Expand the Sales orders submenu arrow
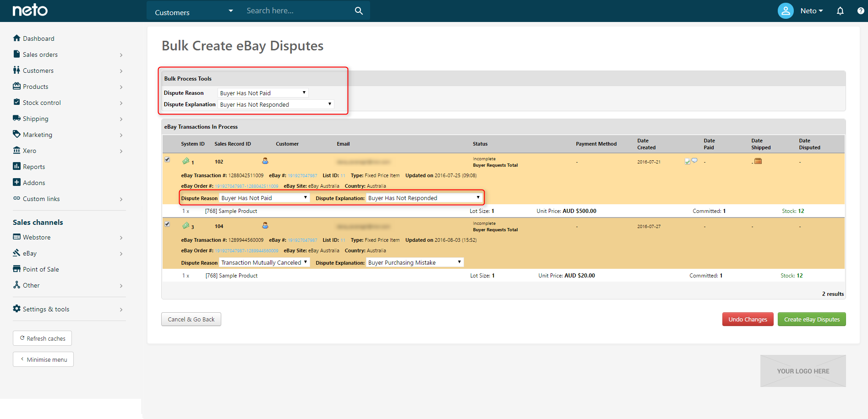 point(121,55)
